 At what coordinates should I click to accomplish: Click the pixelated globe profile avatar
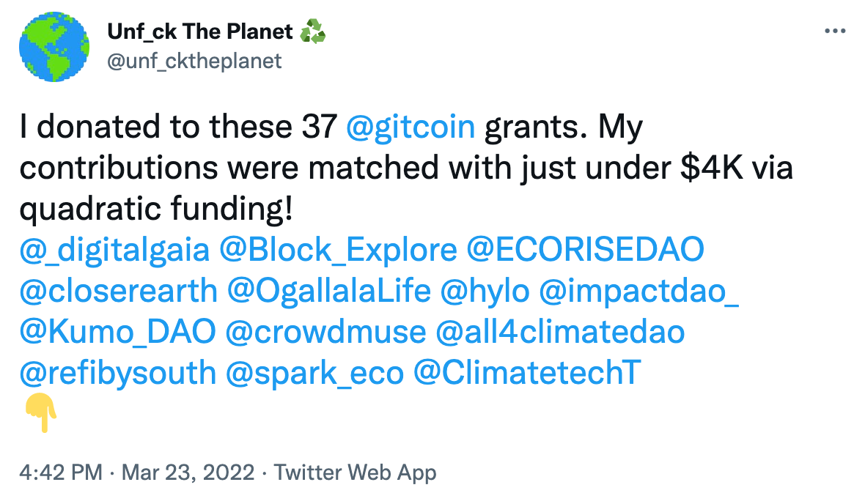pos(53,46)
